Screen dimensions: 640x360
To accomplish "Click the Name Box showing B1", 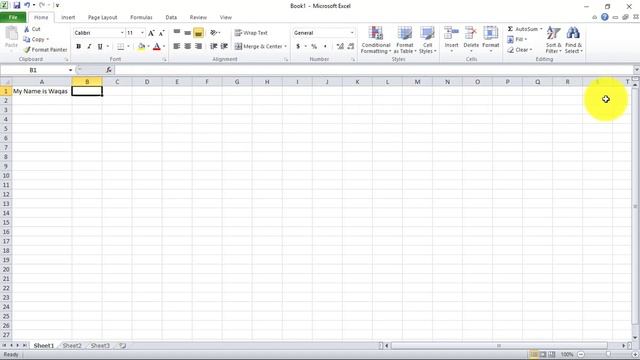I will pyautogui.click(x=33, y=70).
